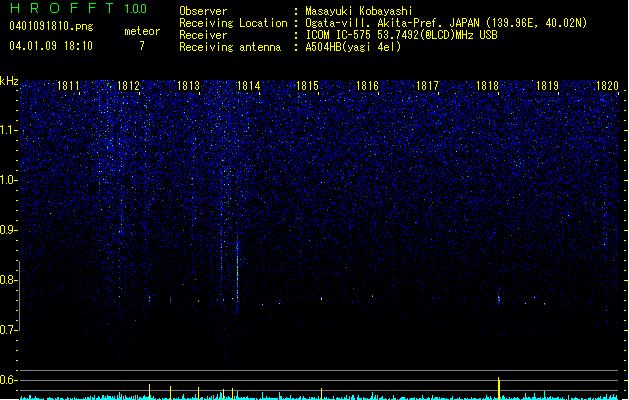
Task: Click the 1814 time marker
Action: tap(248, 86)
